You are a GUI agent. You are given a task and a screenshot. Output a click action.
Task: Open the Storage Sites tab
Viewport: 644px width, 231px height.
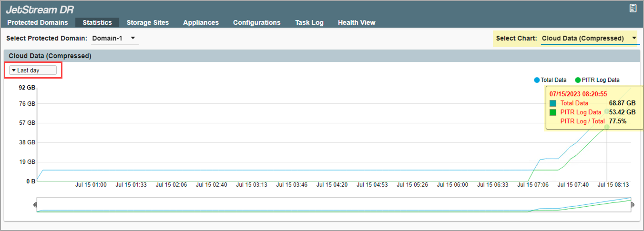click(148, 22)
